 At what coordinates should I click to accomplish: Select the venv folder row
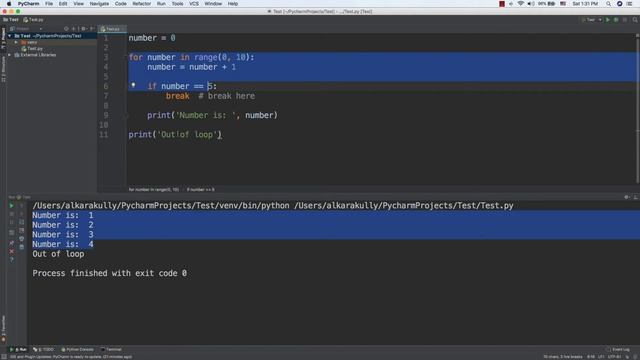point(51,42)
